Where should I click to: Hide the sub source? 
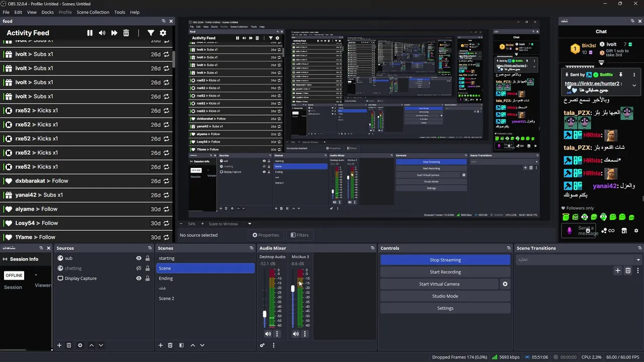139,258
